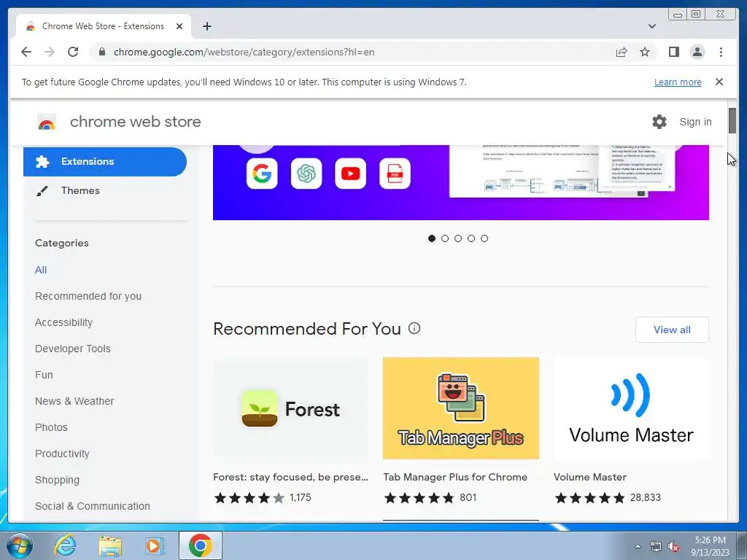
Task: Jump to the second carousel slide dot
Action: click(445, 238)
